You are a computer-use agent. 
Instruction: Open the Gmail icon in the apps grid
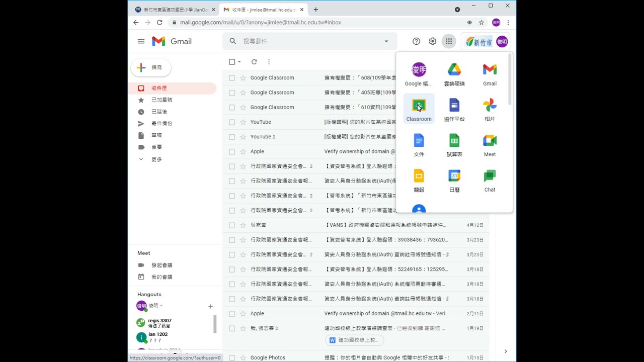click(490, 75)
